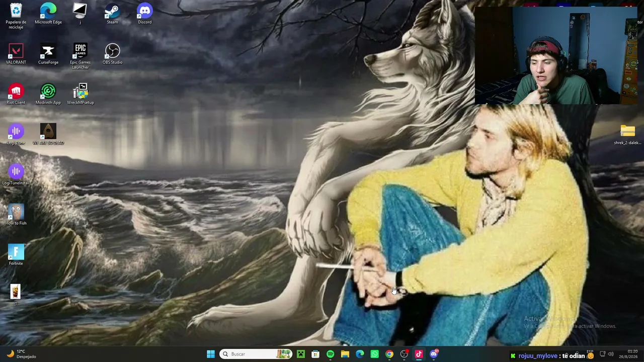Open Spotify from the taskbar

[x=330, y=354]
